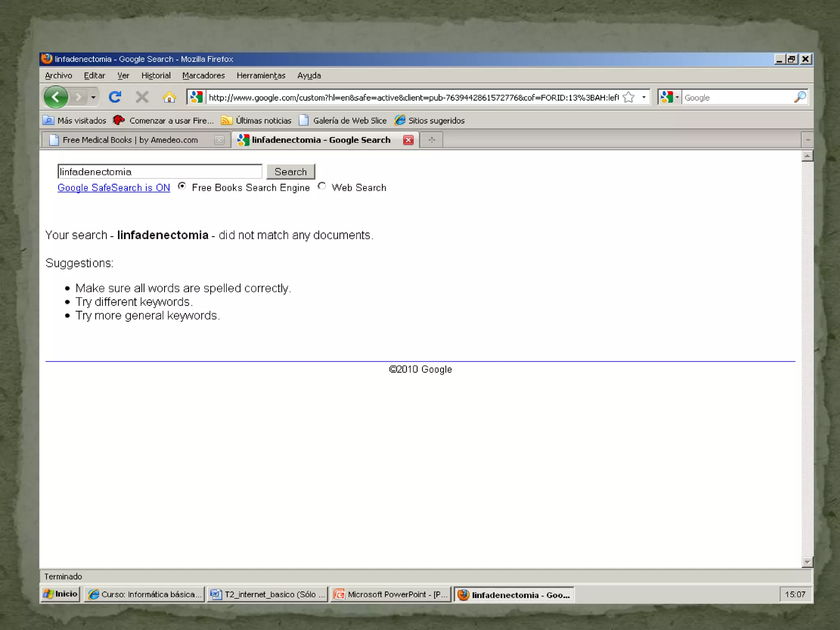Expand the address bar URL history dropdown
Screen dimensions: 840x630
644,97
